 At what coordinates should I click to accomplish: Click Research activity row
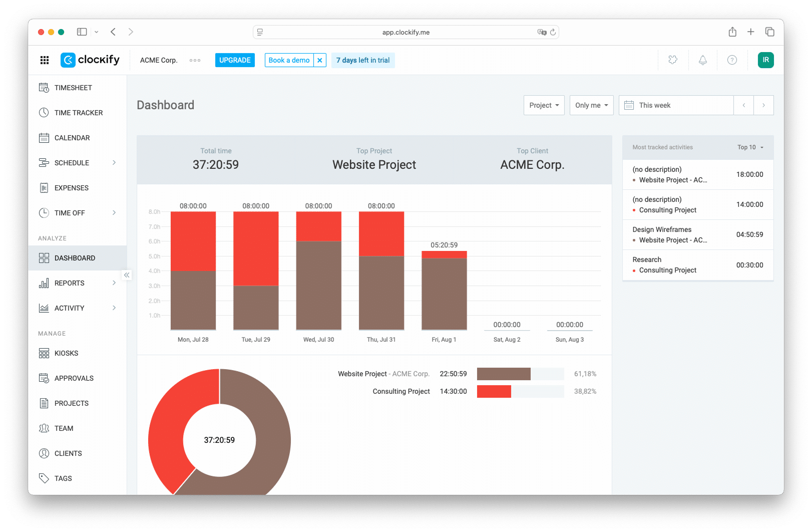698,264
